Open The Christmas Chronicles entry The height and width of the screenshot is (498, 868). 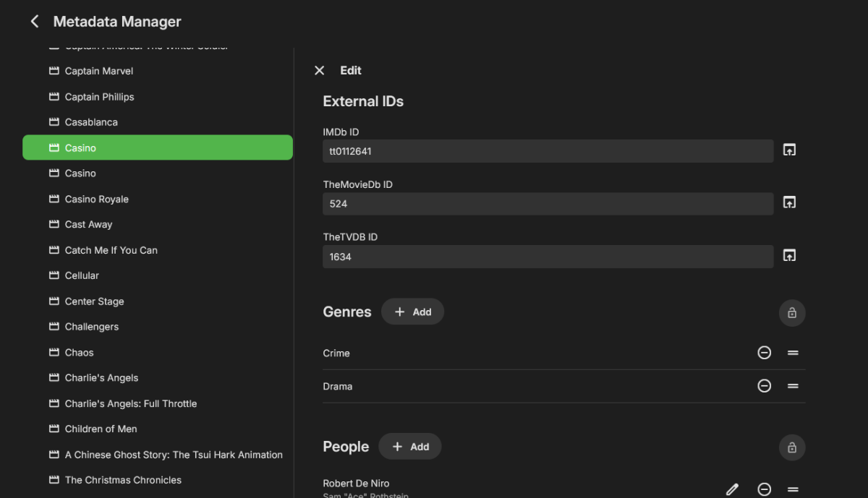(123, 480)
